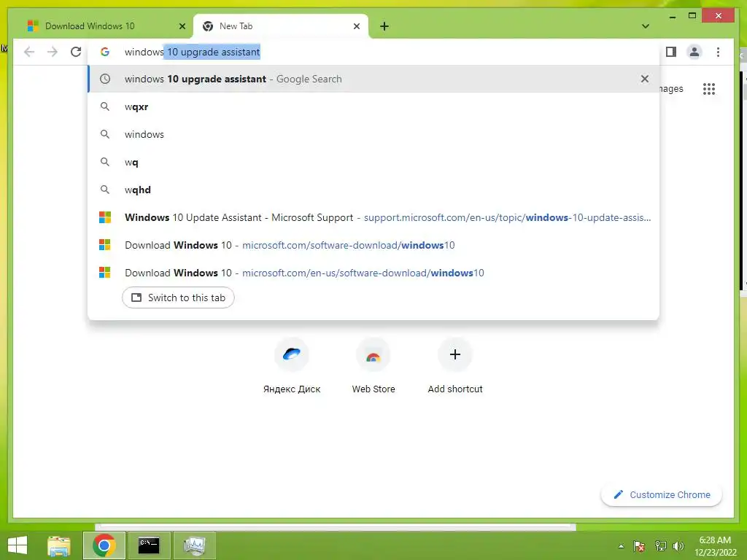Viewport: 747px width, 560px height.
Task: Click Switch to this tab button
Action: point(178,297)
